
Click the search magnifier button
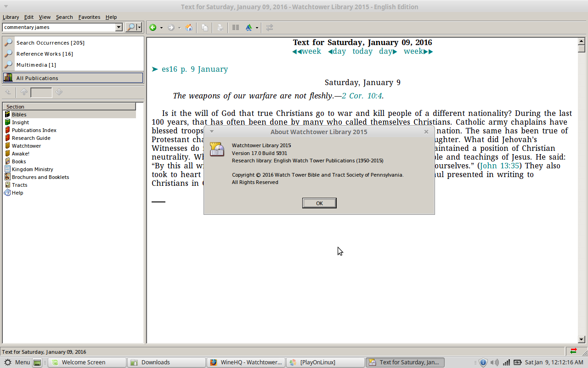pyautogui.click(x=131, y=27)
